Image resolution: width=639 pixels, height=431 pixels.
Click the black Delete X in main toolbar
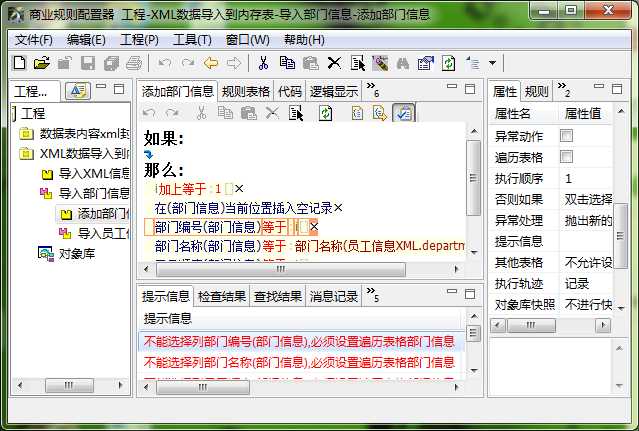(334, 63)
